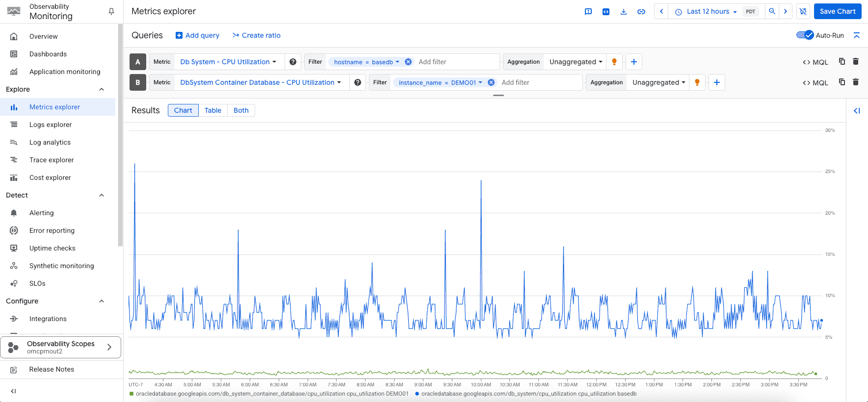Add query element with plus on row A
The width and height of the screenshot is (868, 402).
pos(634,62)
